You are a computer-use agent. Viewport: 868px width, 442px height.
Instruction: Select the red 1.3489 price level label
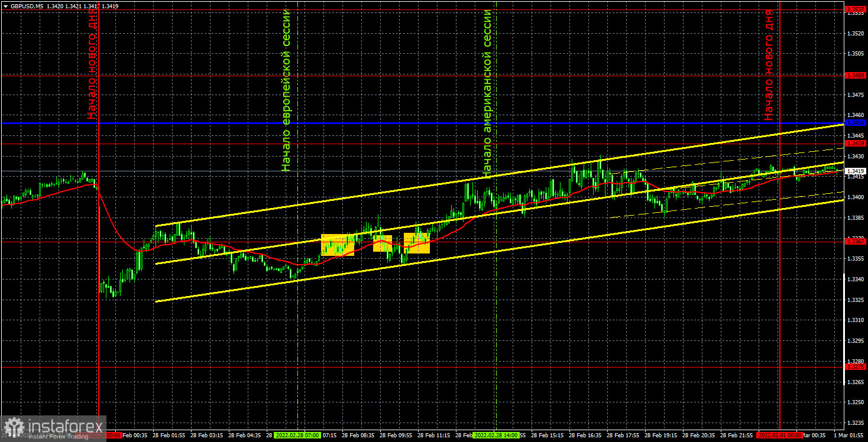pos(856,76)
